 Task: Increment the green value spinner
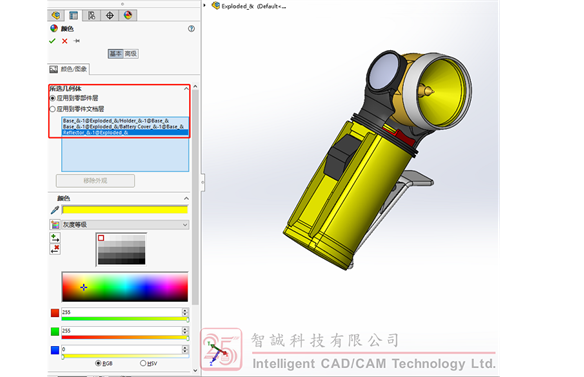pyautogui.click(x=185, y=329)
